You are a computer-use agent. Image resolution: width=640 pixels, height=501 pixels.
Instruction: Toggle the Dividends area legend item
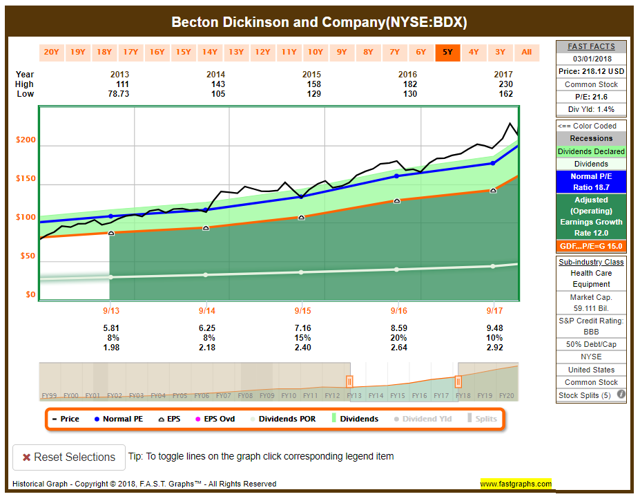355,419
